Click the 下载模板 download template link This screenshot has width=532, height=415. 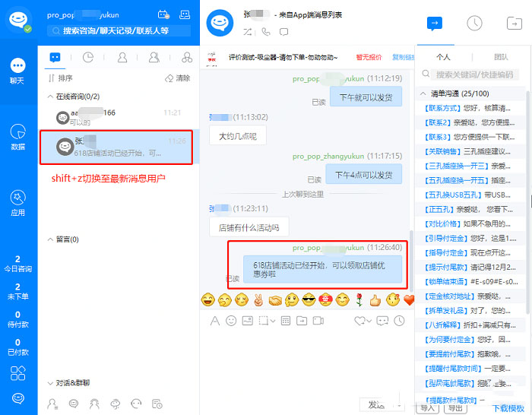click(x=508, y=408)
